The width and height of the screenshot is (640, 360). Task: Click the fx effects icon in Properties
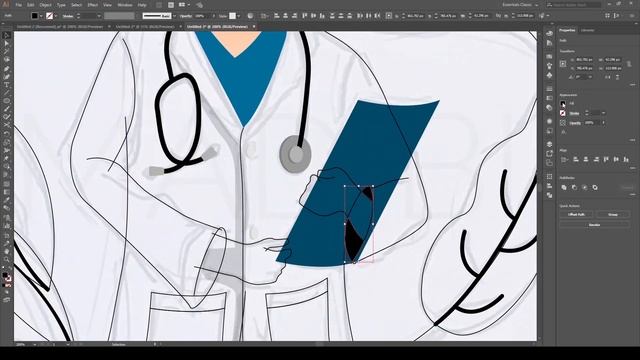click(563, 132)
